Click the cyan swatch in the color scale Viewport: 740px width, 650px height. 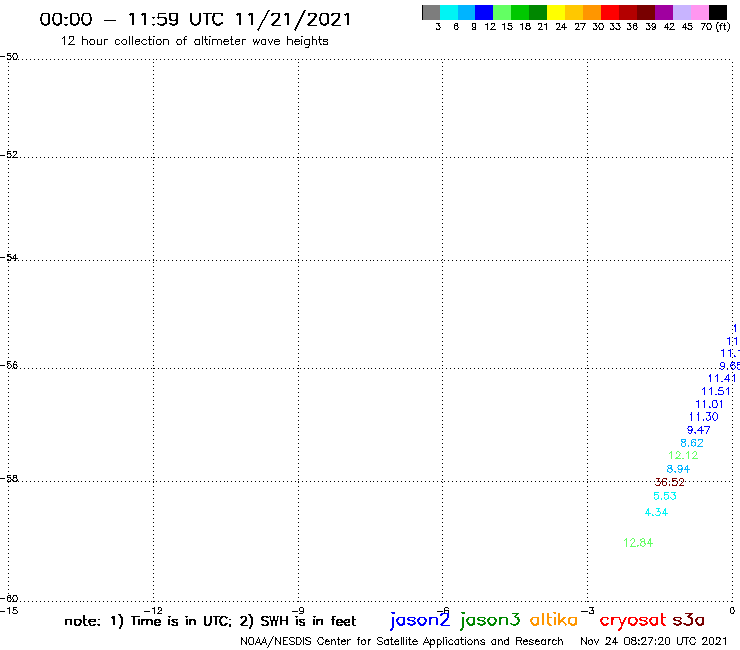pyautogui.click(x=449, y=12)
